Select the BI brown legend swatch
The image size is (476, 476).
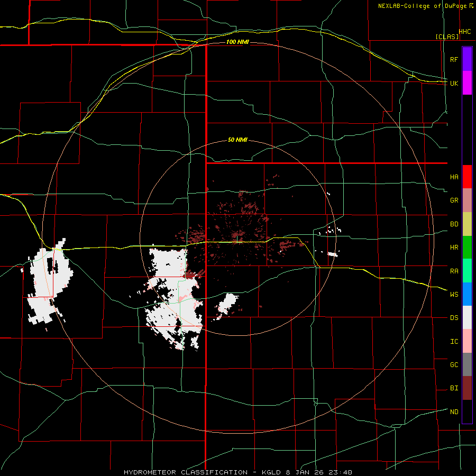click(x=467, y=388)
